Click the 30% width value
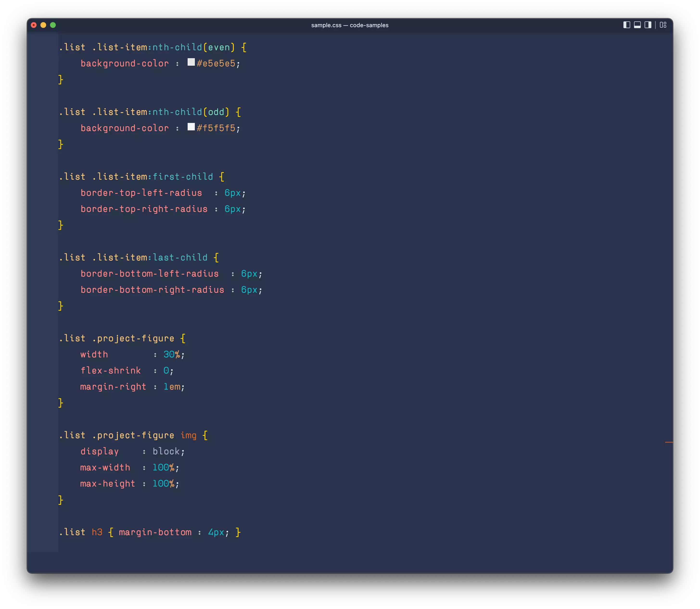Screen dimensions: 700x609 (172, 355)
